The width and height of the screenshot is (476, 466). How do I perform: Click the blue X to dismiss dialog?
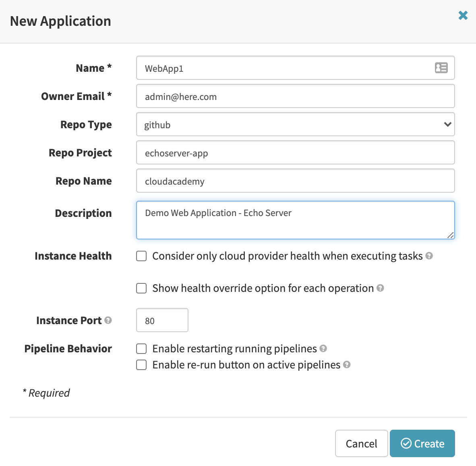[463, 16]
